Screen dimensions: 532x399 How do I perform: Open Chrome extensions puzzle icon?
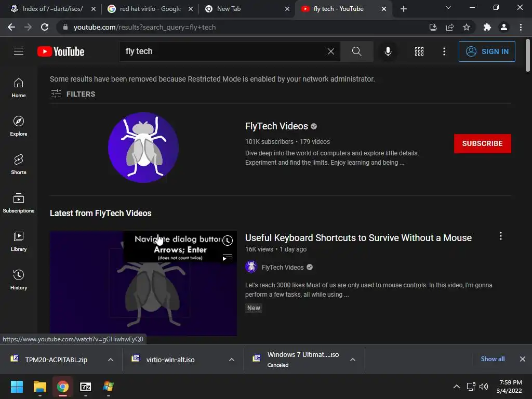487,27
